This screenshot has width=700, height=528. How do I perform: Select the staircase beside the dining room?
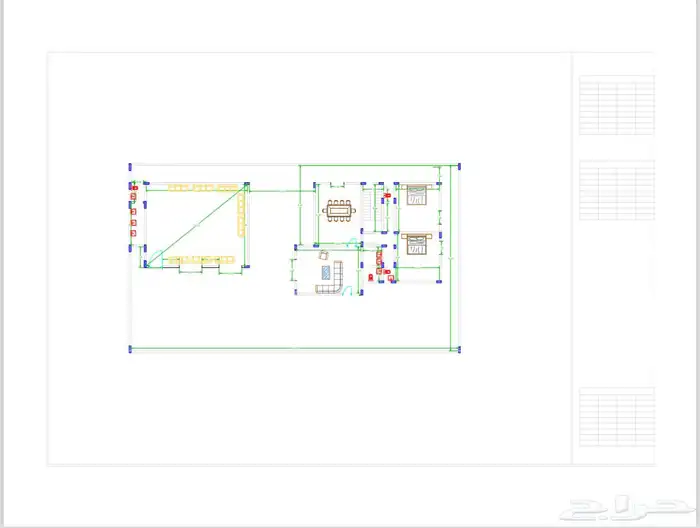pos(367,209)
